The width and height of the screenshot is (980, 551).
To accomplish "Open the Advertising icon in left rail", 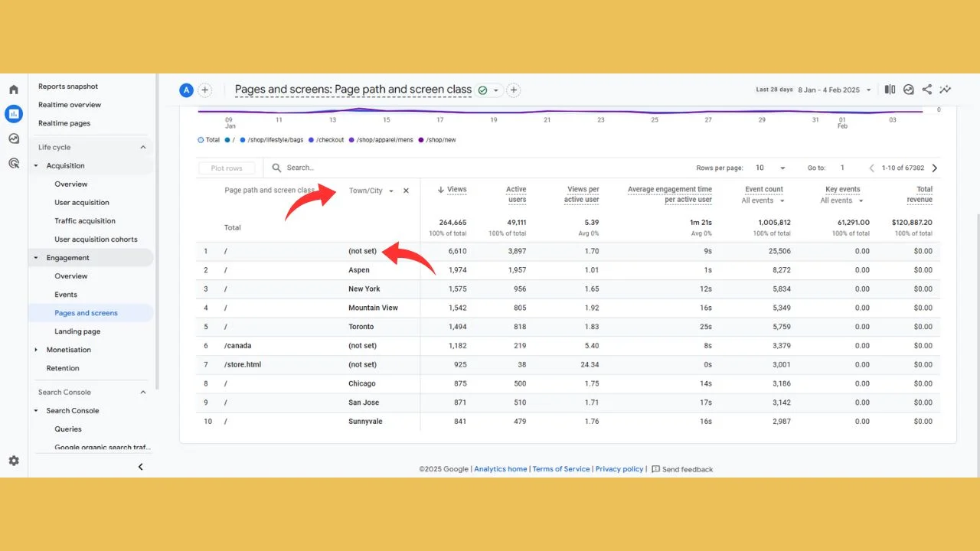I will click(x=14, y=163).
